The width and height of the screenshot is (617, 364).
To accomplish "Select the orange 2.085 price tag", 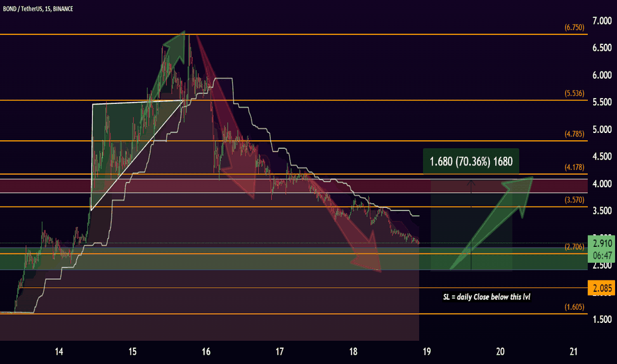I will pos(601,288).
